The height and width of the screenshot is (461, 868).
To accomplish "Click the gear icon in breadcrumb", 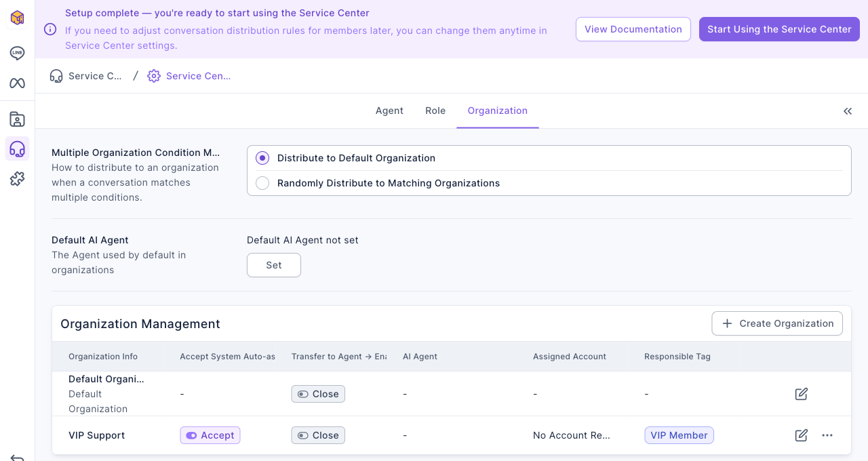I will point(154,76).
